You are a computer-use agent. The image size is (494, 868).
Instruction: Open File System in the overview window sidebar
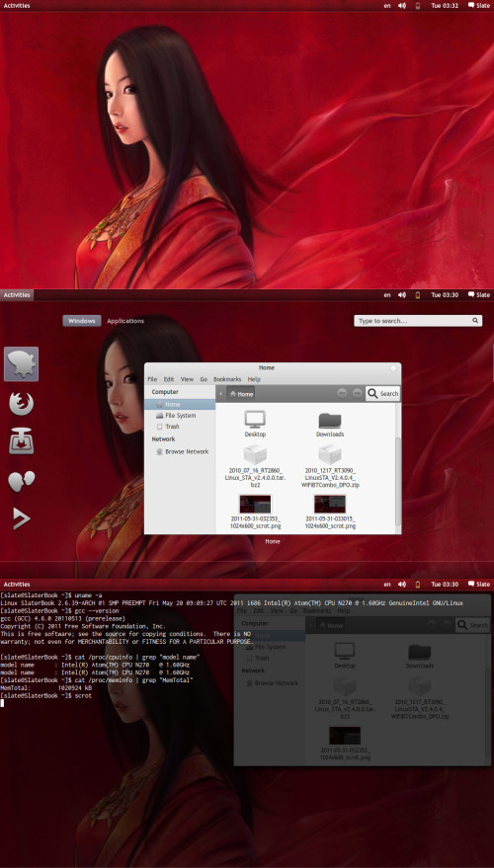[x=180, y=415]
